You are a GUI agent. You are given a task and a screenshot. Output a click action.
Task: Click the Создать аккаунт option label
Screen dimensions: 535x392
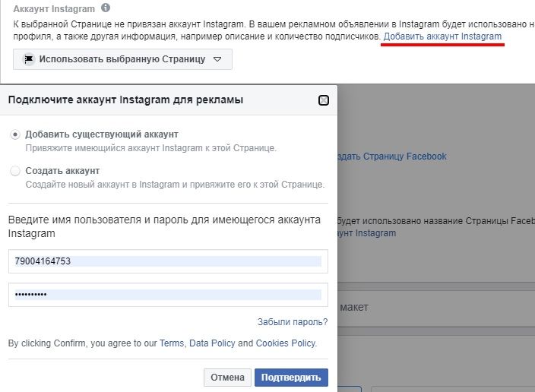pyautogui.click(x=62, y=171)
